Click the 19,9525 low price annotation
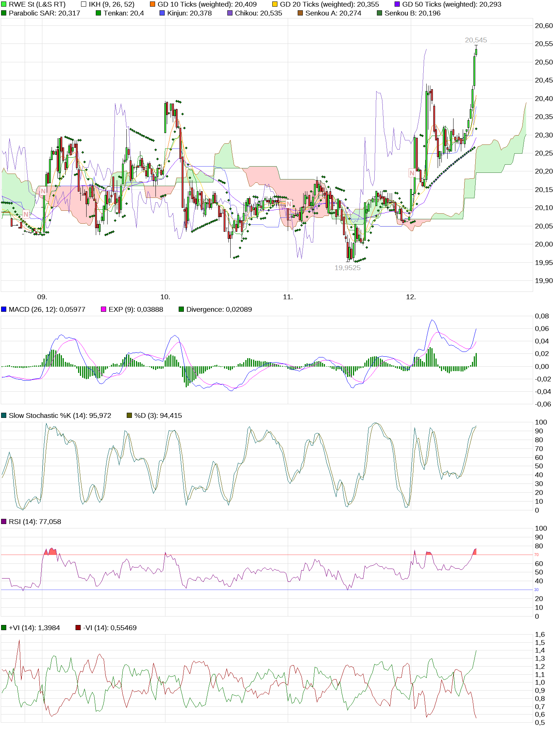Screen dimensions: 560x730 (x=347, y=268)
